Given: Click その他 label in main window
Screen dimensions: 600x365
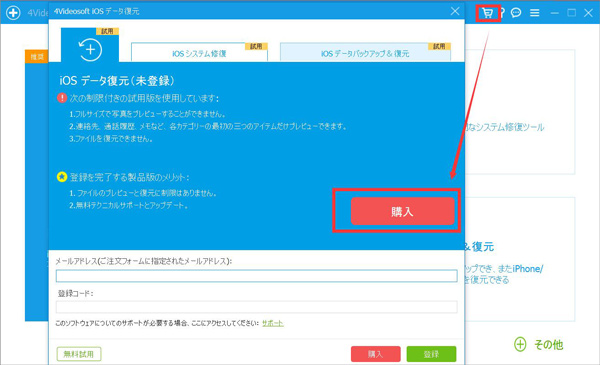Looking at the screenshot, I should [549, 345].
